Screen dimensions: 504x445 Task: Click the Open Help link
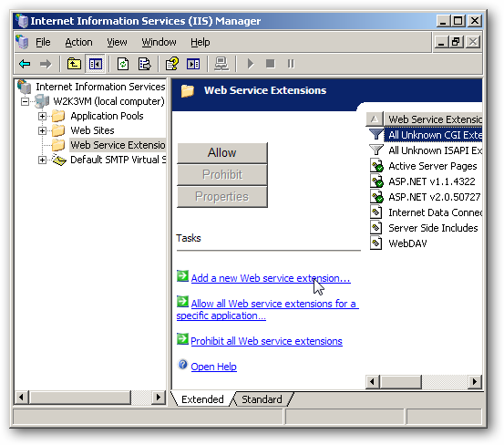pyautogui.click(x=214, y=367)
